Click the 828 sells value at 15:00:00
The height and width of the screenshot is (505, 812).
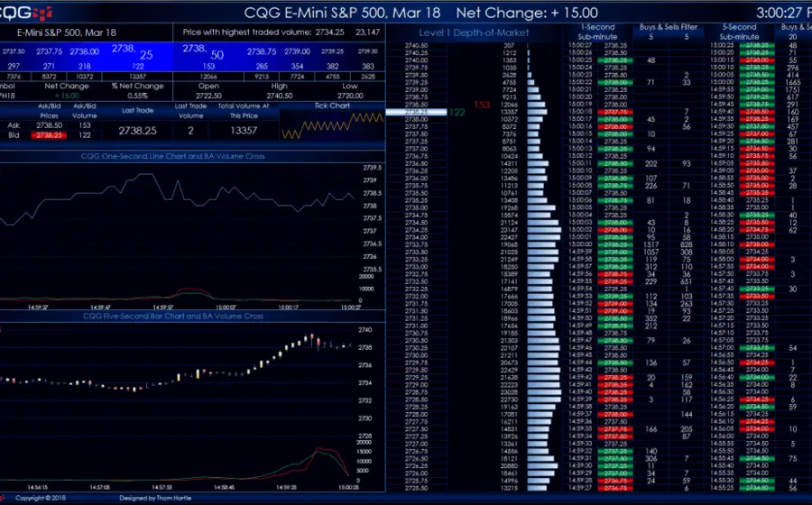[687, 244]
